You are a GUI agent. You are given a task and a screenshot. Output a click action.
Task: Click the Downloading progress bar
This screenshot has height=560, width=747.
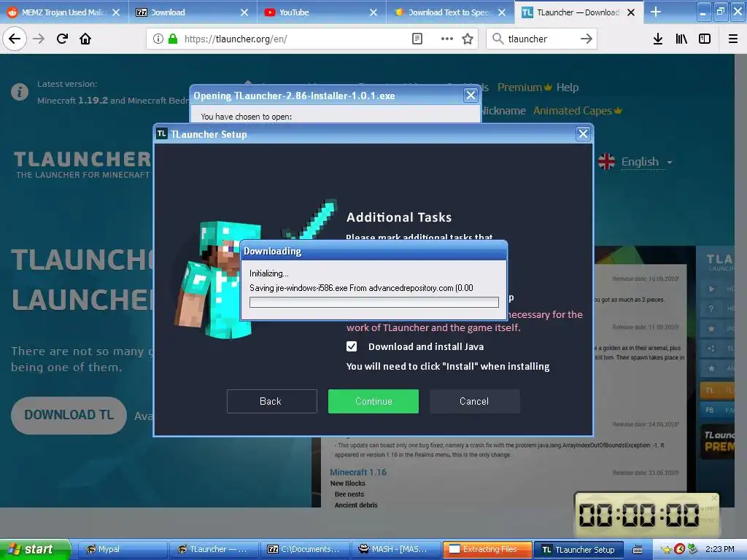374,303
